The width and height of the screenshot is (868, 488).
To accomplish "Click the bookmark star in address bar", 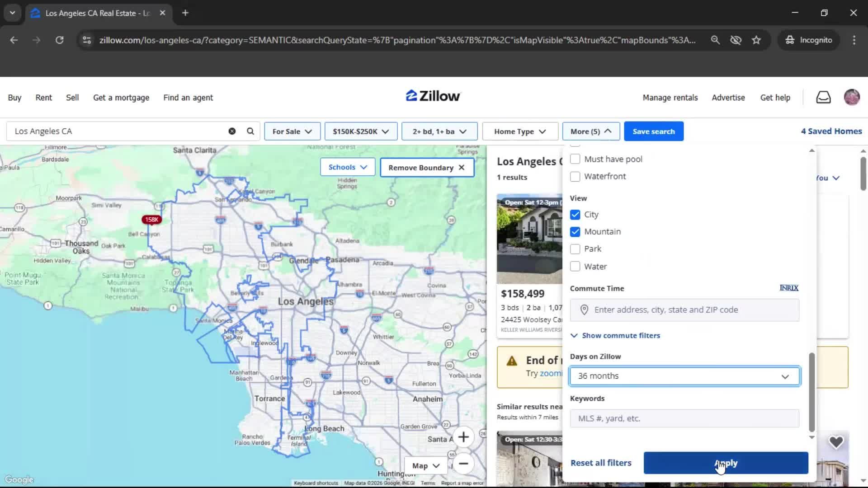I will pos(756,40).
